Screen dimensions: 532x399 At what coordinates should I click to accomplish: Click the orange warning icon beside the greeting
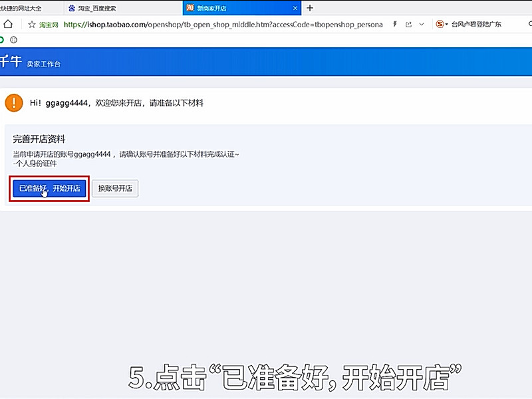tap(13, 103)
